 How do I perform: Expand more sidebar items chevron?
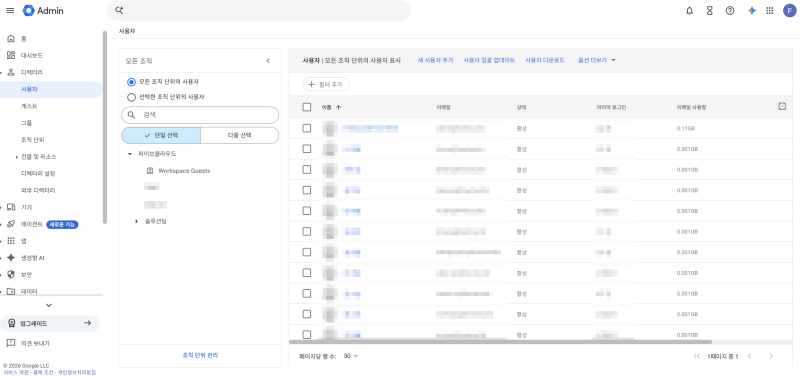tap(49, 305)
